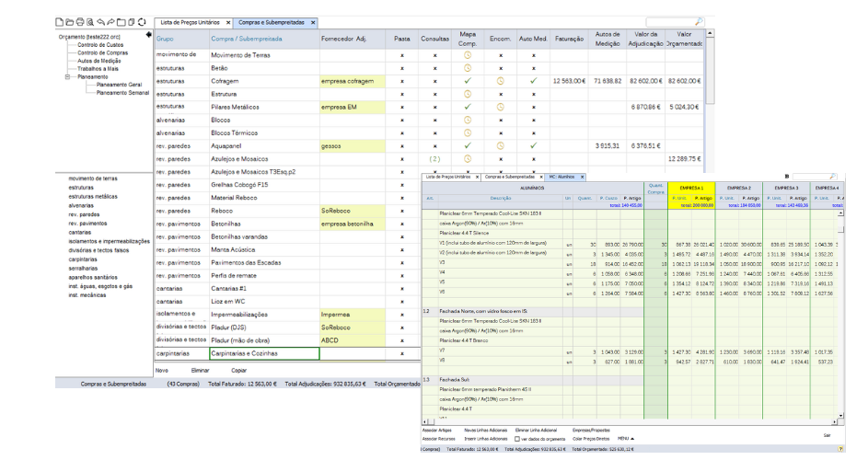Click the help icon in the bottom status bar
Screen dimensions: 868x460
pos(841,449)
